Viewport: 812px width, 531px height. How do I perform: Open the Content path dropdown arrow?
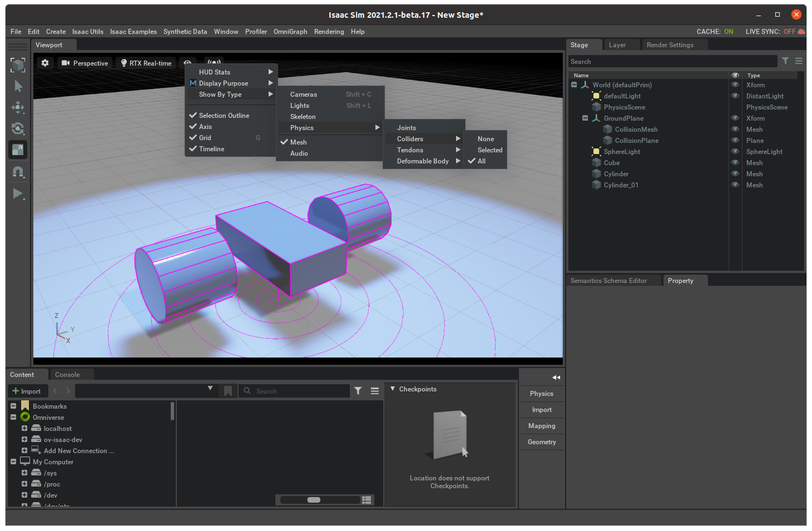[x=210, y=388]
